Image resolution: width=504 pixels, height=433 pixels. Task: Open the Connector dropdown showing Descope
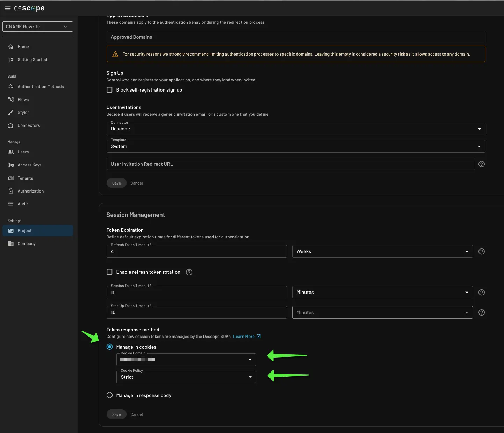click(x=296, y=129)
